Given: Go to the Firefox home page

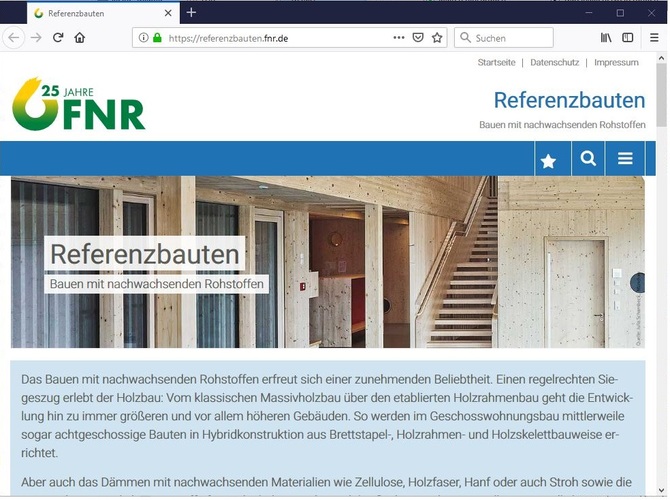Looking at the screenshot, I should (80, 38).
